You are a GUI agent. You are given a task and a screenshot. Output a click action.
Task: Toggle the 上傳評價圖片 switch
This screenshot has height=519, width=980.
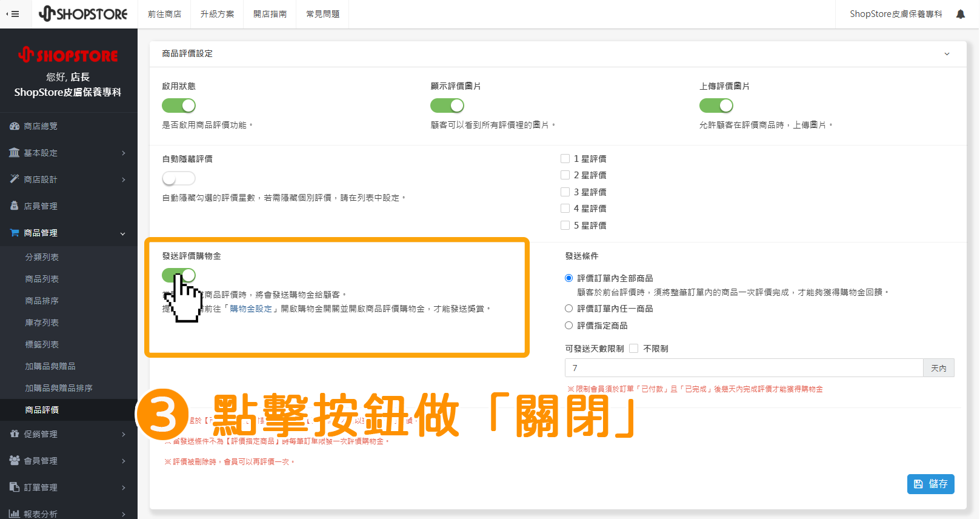[x=716, y=105]
